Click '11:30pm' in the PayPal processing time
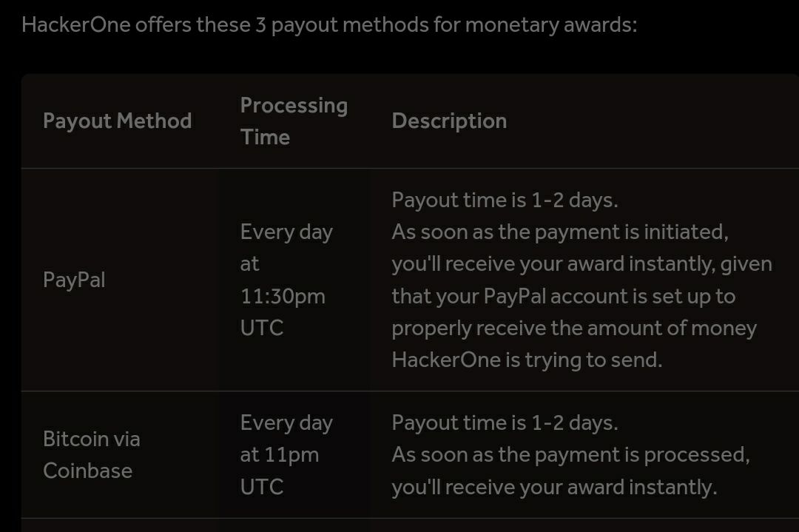Screen dimensions: 799x532 (x=283, y=296)
